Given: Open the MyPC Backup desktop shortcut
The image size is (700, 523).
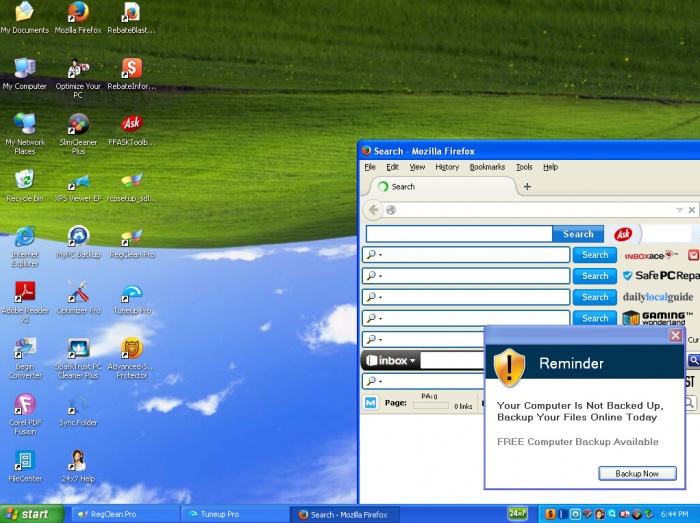Looking at the screenshot, I should coord(78,242).
